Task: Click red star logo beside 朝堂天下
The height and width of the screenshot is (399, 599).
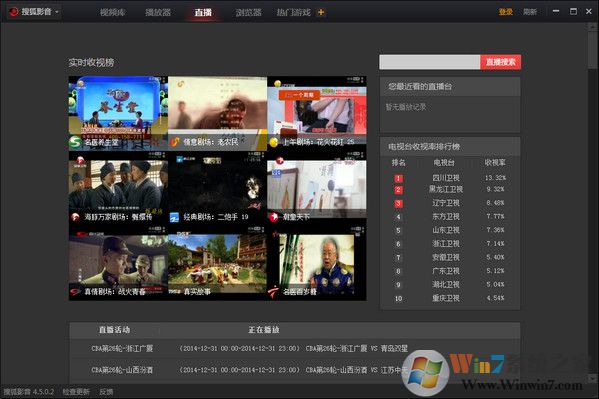Action: (274, 217)
